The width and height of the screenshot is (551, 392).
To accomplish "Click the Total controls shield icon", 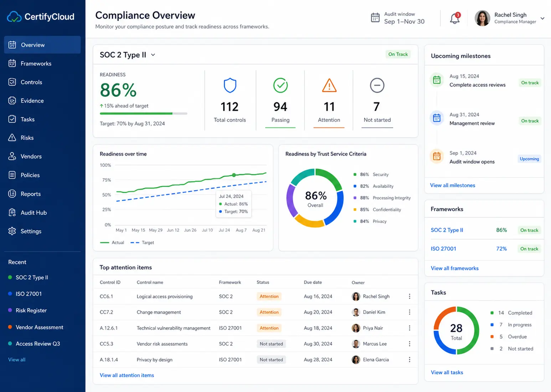I will (x=230, y=86).
